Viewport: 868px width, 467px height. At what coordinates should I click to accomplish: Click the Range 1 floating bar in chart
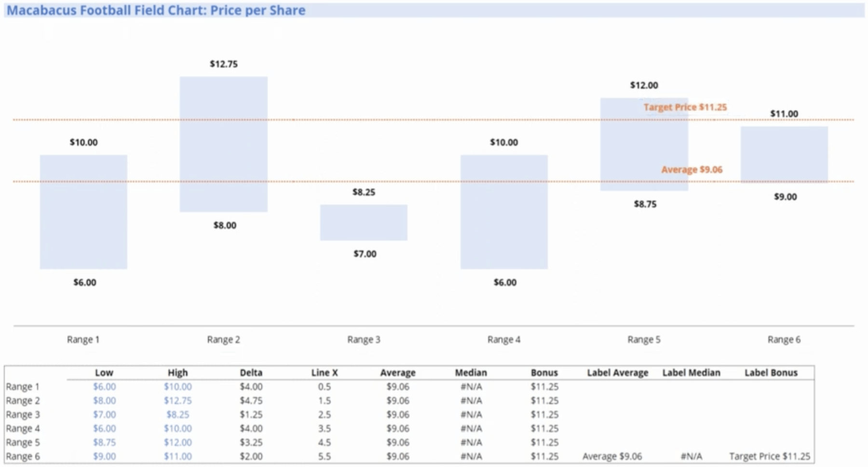pyautogui.click(x=83, y=211)
